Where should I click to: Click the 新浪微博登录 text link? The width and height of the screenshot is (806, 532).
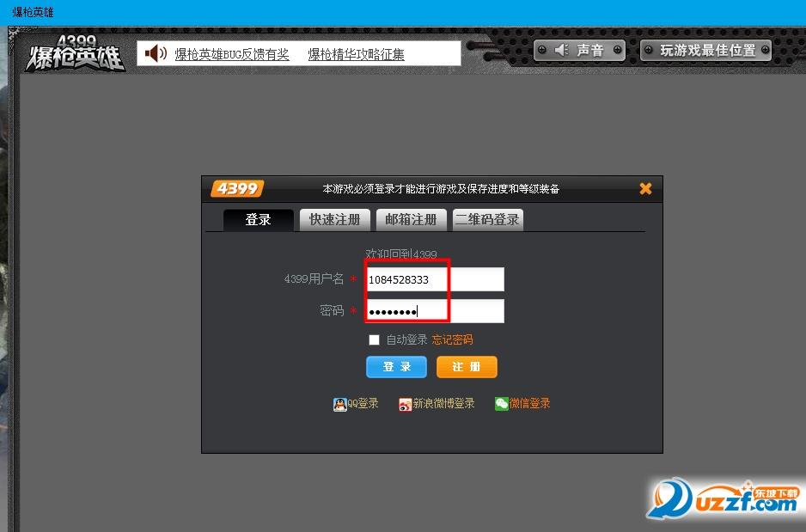point(443,404)
